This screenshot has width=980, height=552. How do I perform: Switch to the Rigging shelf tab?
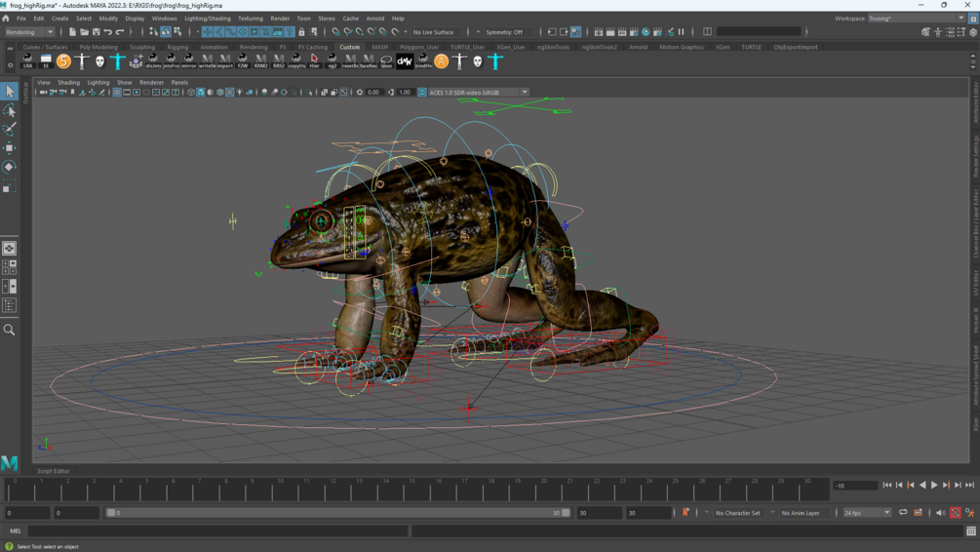tap(177, 47)
